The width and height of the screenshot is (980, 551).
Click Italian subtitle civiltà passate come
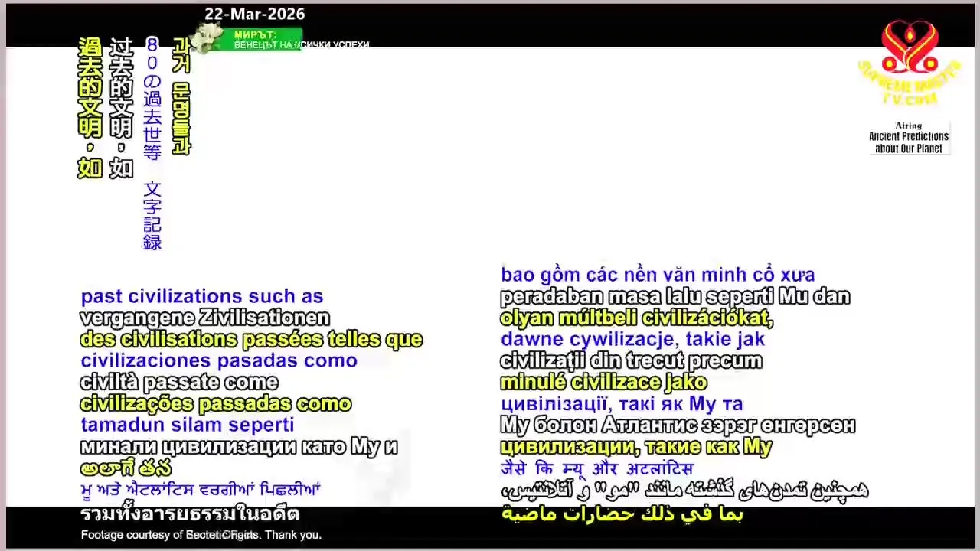tap(179, 382)
